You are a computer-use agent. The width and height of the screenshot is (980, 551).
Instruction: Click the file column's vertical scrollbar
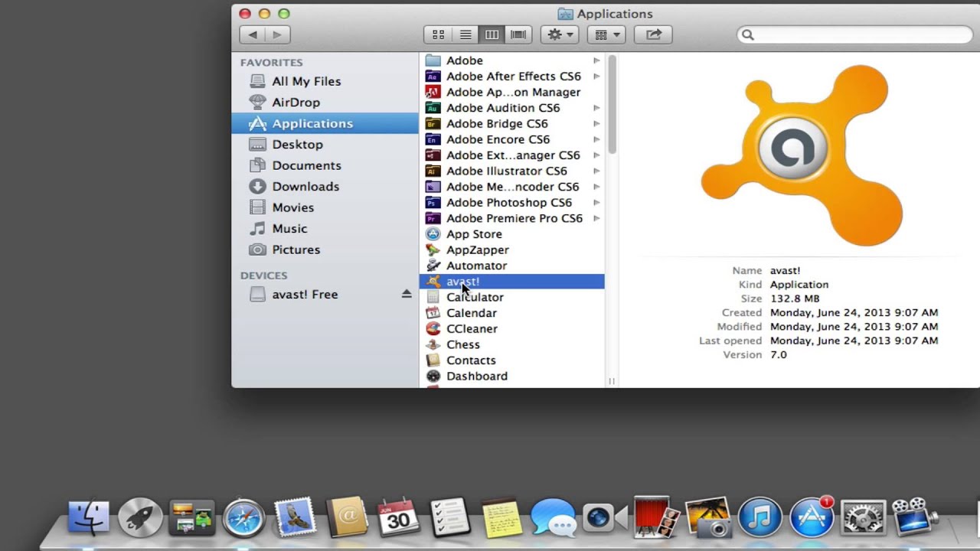pyautogui.click(x=612, y=103)
